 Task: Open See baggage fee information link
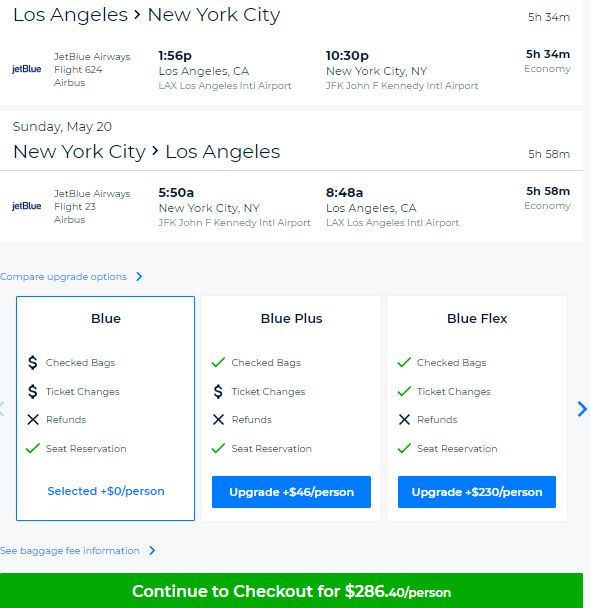coord(70,551)
